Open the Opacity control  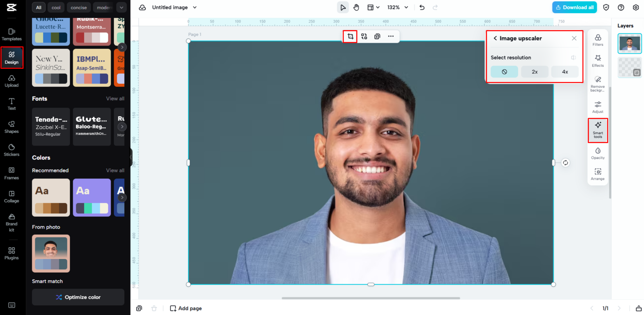(598, 153)
